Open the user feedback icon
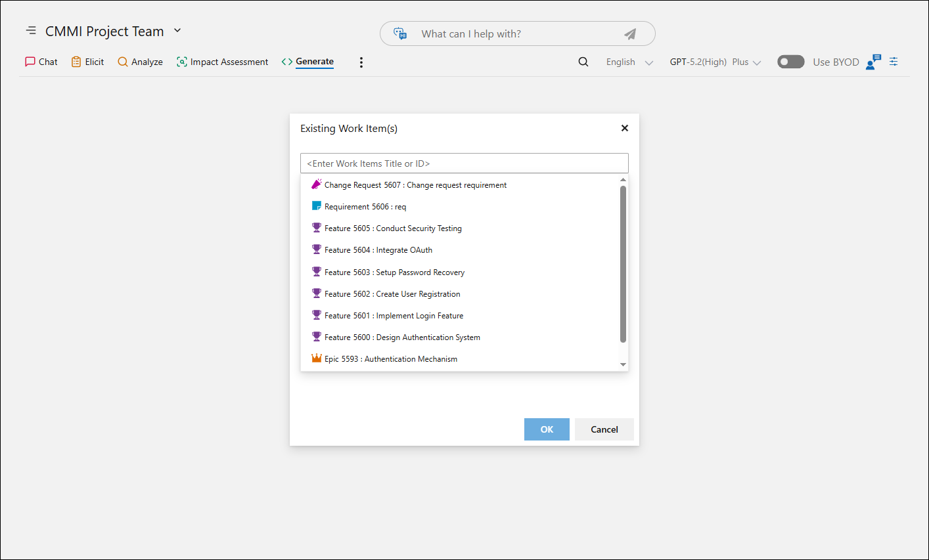This screenshot has width=929, height=560. point(873,62)
